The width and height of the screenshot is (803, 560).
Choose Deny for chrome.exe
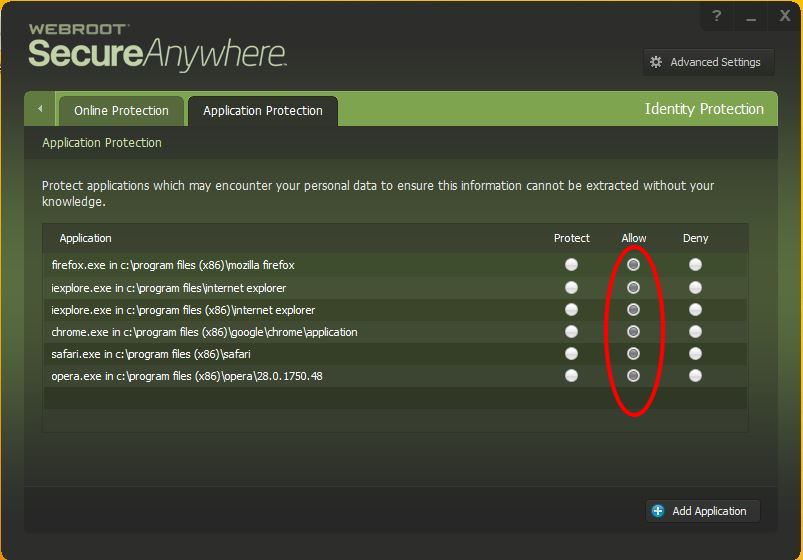(695, 332)
